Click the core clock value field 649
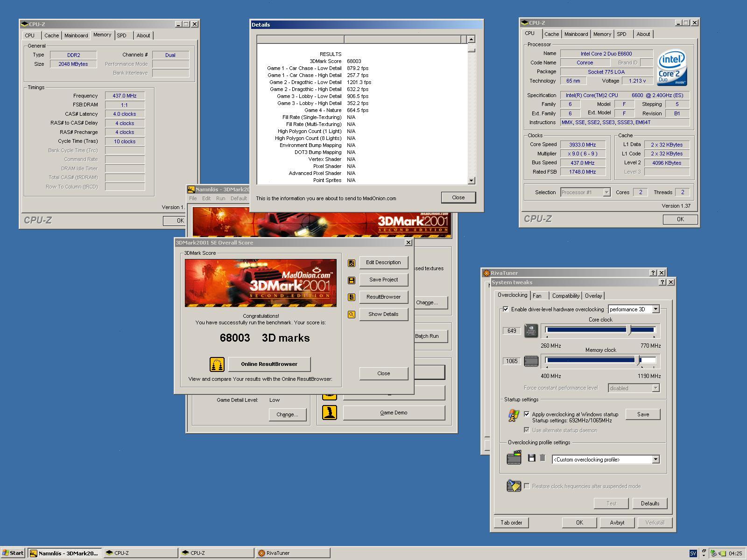 pyautogui.click(x=512, y=331)
